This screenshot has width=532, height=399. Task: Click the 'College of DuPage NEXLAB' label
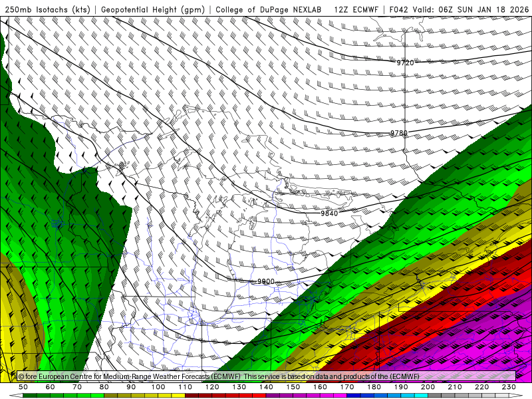pos(269,10)
